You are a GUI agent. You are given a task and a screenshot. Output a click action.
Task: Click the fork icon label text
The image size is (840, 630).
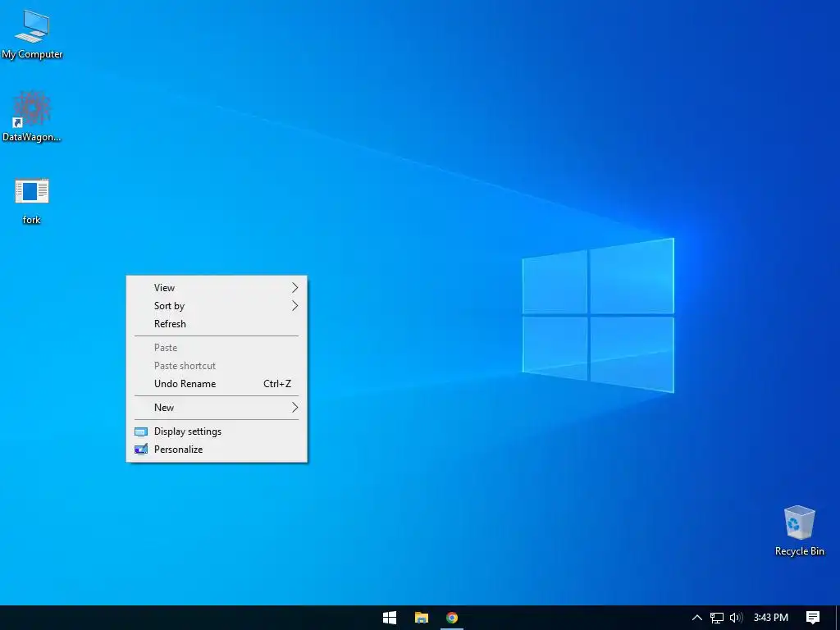coord(32,220)
